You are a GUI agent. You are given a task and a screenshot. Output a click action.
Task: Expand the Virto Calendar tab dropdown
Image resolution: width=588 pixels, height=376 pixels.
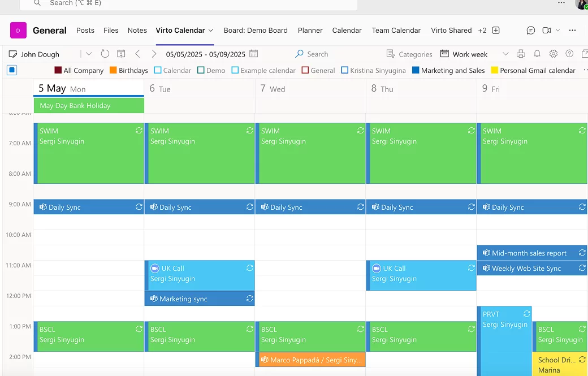[211, 31]
